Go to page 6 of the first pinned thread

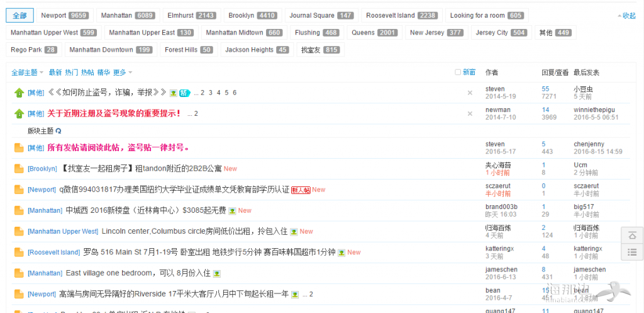coord(235,93)
